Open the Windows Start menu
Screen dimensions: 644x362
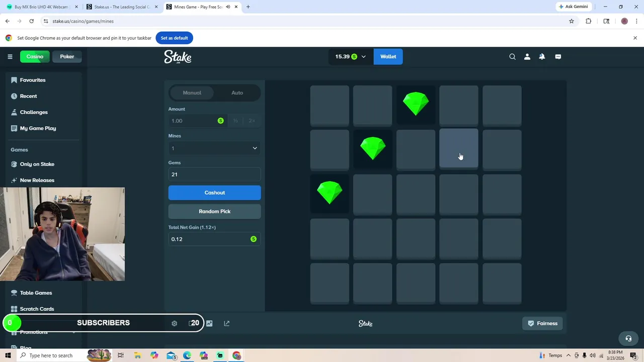(x=8, y=355)
